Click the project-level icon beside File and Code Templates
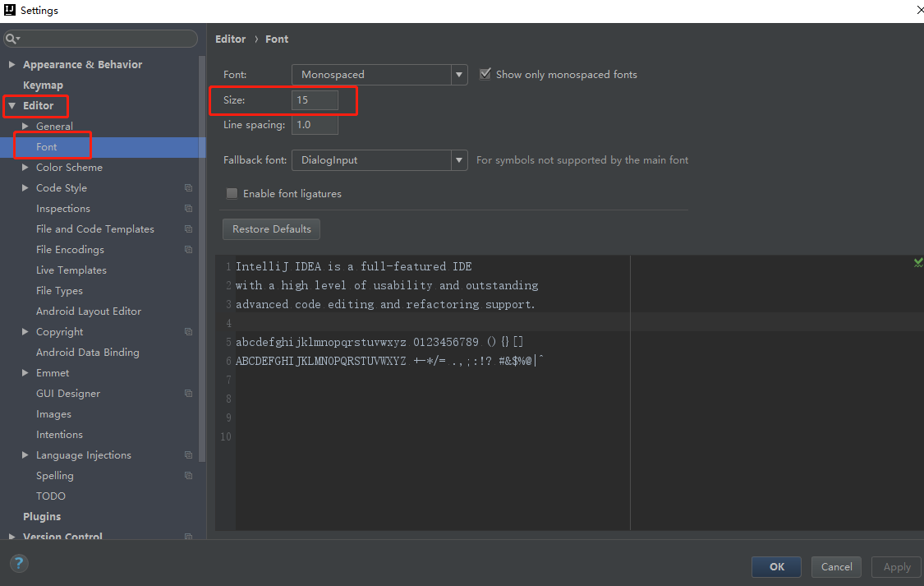 pyautogui.click(x=189, y=229)
